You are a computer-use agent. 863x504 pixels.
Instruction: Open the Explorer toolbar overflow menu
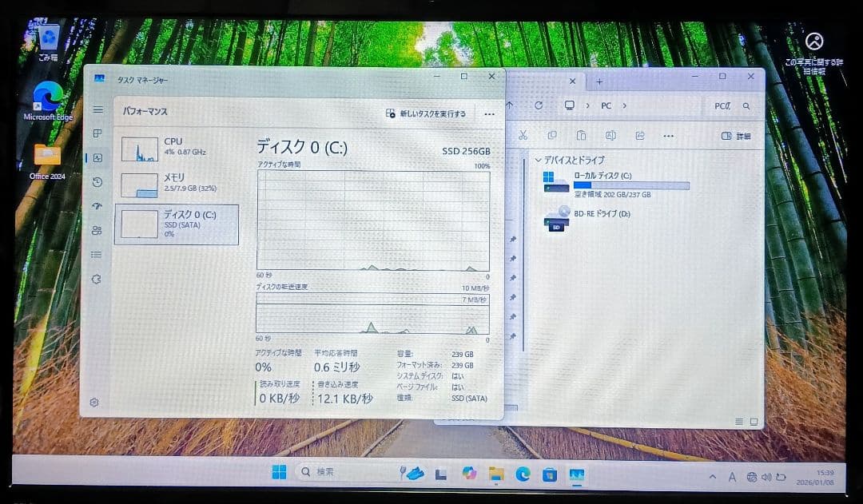[668, 136]
